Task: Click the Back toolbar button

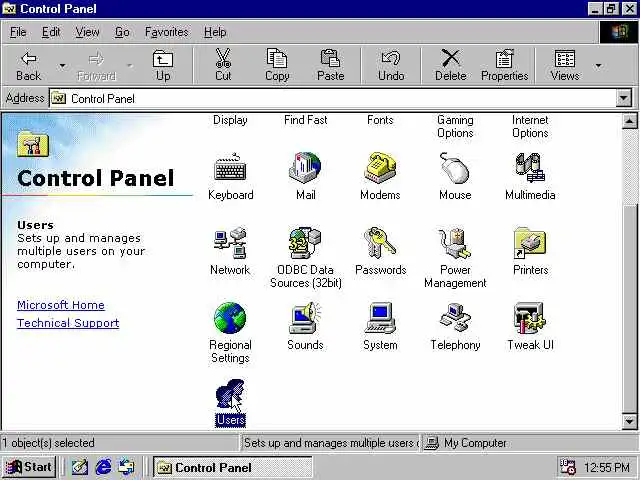Action: (x=29, y=66)
